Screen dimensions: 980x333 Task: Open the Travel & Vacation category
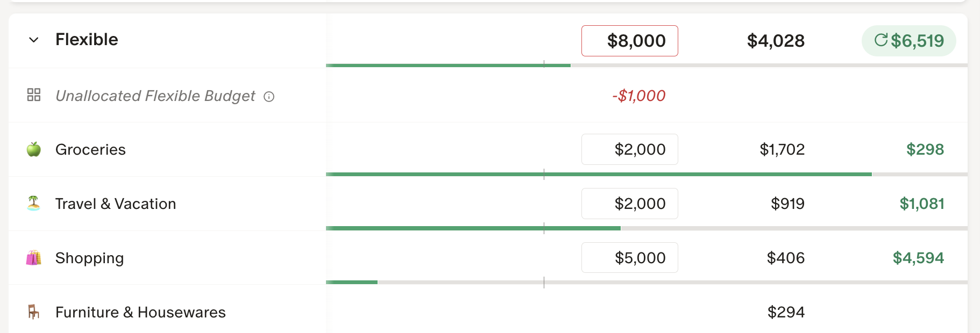pos(116,204)
